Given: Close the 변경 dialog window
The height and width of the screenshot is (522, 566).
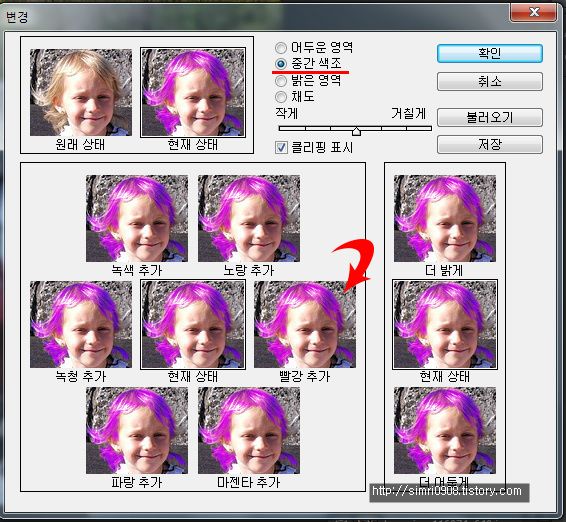Looking at the screenshot, I should [534, 12].
